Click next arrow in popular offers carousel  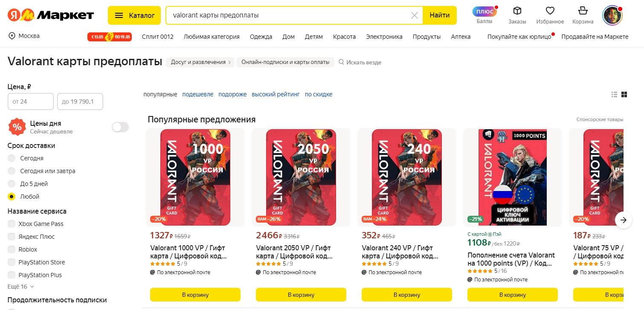pyautogui.click(x=624, y=220)
